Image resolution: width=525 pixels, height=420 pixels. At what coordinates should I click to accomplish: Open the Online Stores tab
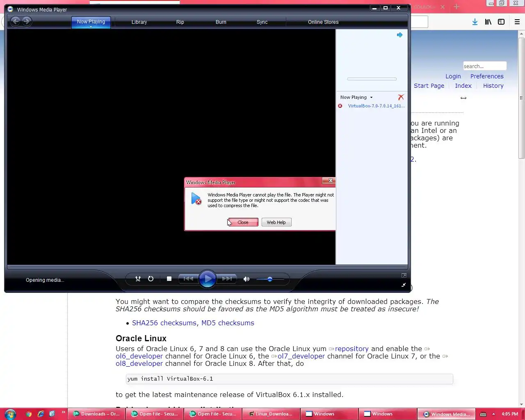click(323, 22)
